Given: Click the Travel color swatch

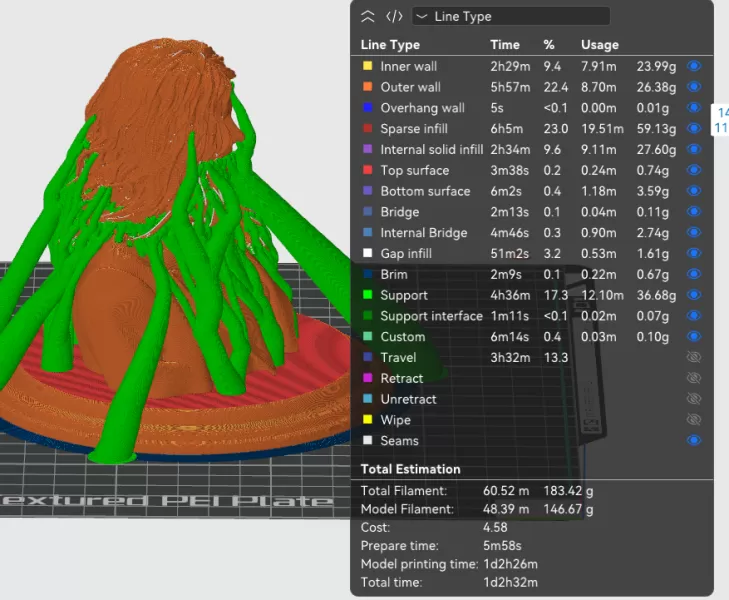Looking at the screenshot, I should [367, 357].
